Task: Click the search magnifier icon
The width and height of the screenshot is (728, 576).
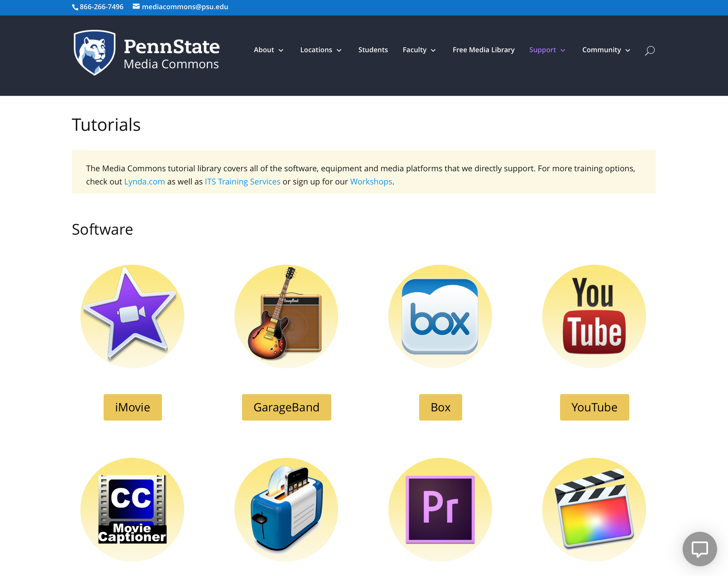Action: tap(650, 50)
